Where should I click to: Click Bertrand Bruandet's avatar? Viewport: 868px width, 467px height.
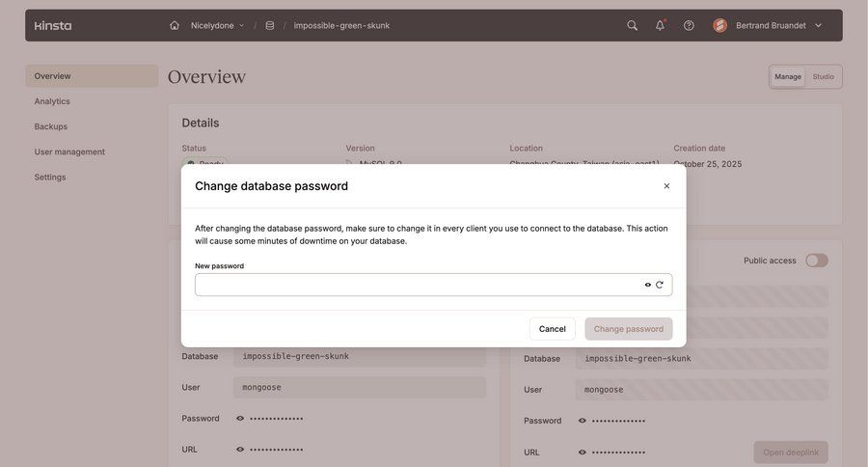click(x=720, y=25)
